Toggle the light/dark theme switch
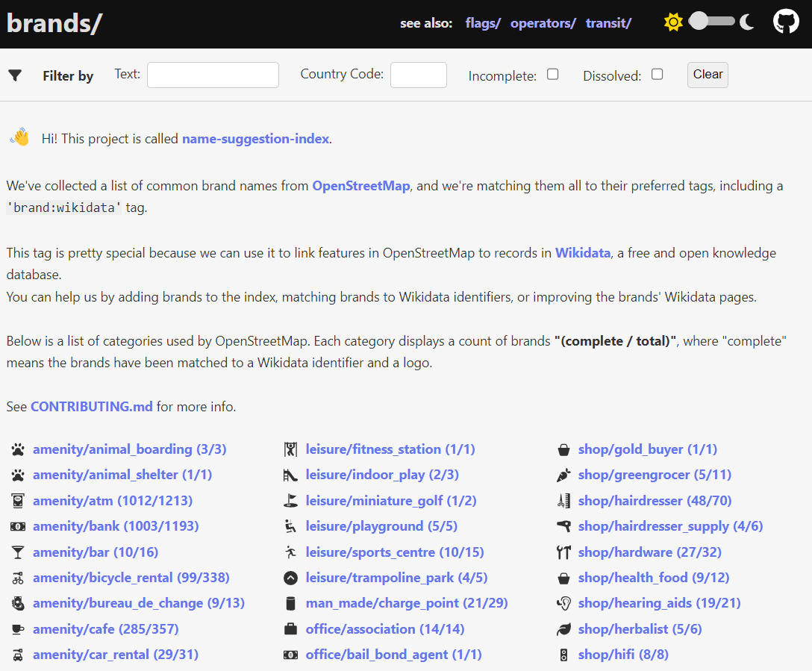 [x=710, y=22]
